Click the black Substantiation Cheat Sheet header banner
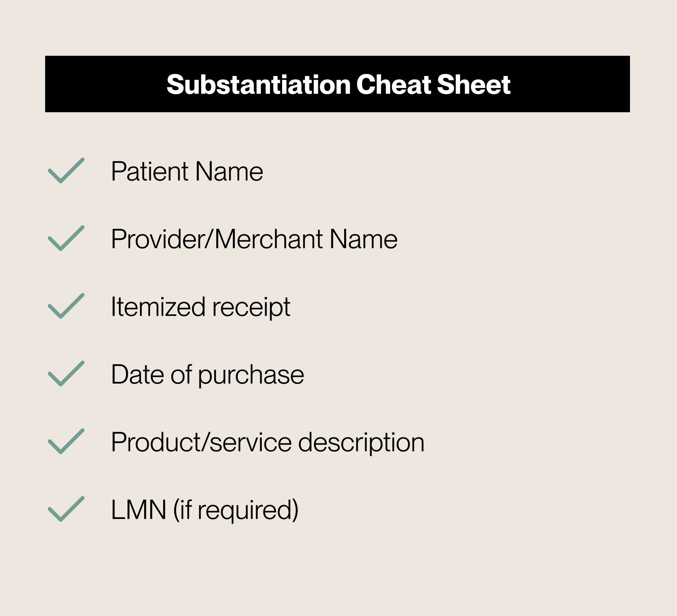The width and height of the screenshot is (677, 616). tap(337, 84)
